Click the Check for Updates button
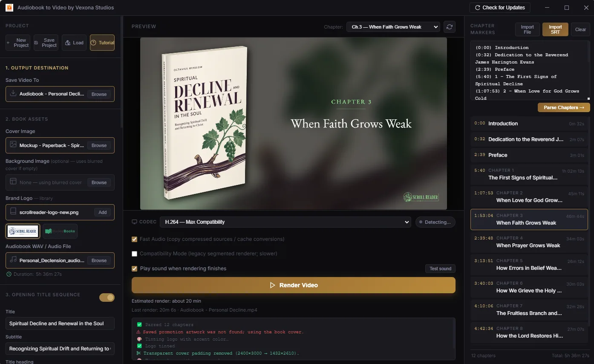The image size is (594, 364). tap(500, 8)
